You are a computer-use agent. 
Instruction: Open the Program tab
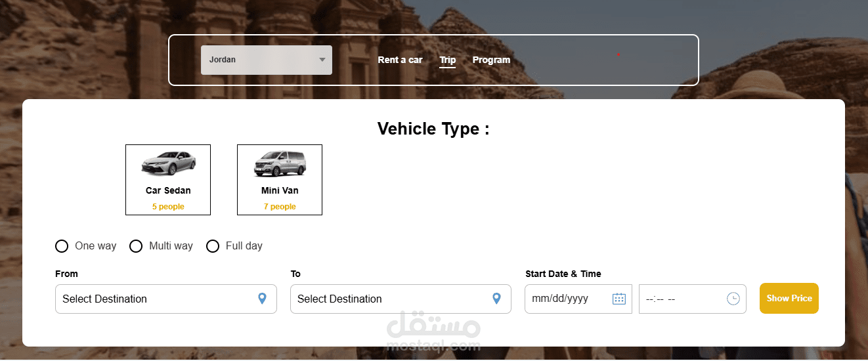tap(491, 60)
